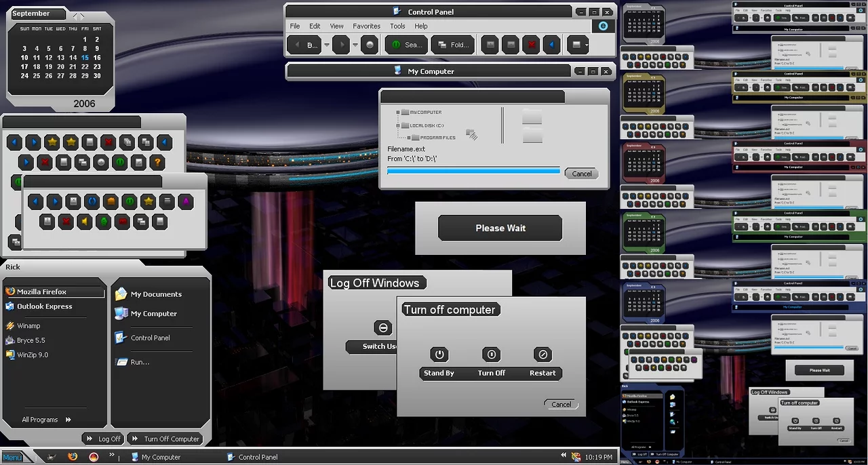Launch Winamp from the Start menu
This screenshot has height=465, width=868.
click(x=28, y=326)
